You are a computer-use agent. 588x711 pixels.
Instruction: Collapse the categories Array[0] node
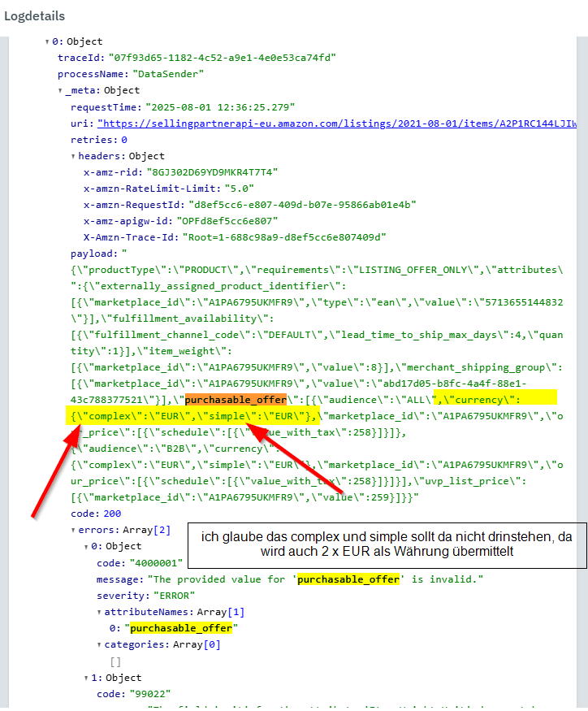click(99, 644)
